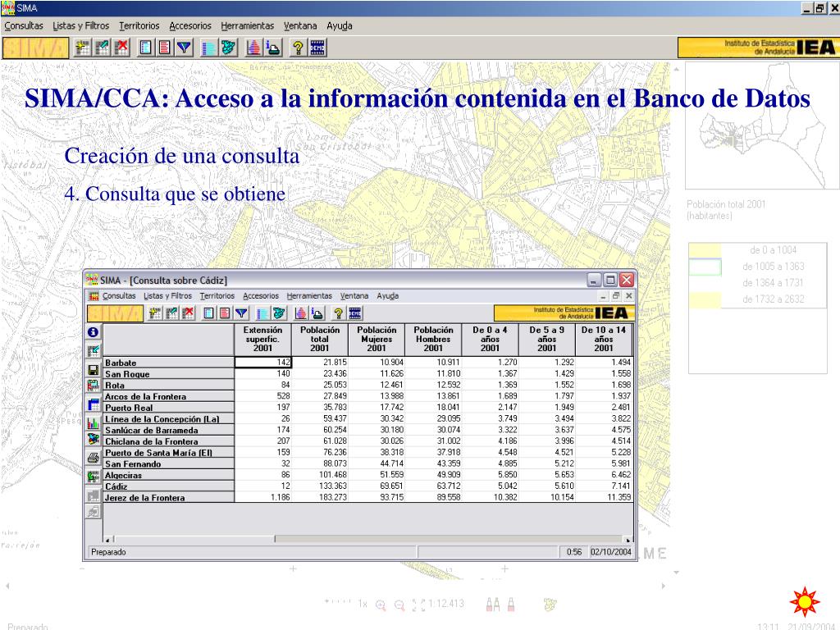Screen dimensions: 840x630
Task: Click the yellow swatch for de 0 a 1004
Action: click(705, 250)
